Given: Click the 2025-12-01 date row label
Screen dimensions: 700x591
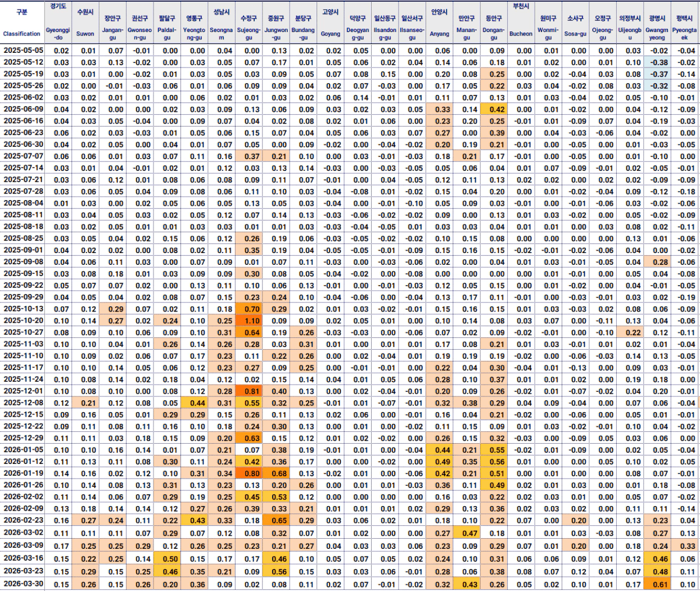Looking at the screenshot, I should 23,391.
